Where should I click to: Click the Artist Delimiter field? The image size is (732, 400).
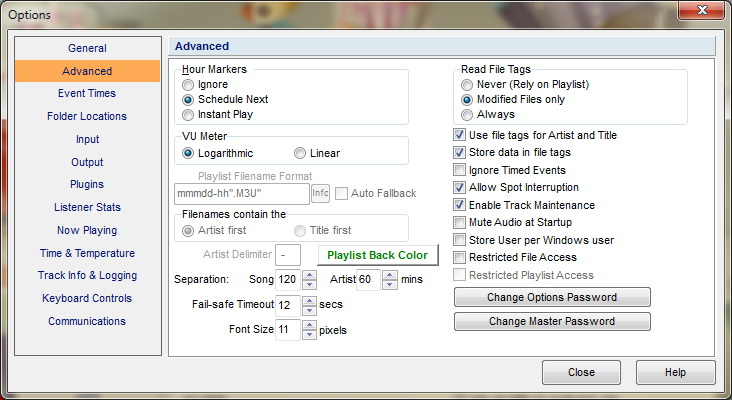click(288, 255)
